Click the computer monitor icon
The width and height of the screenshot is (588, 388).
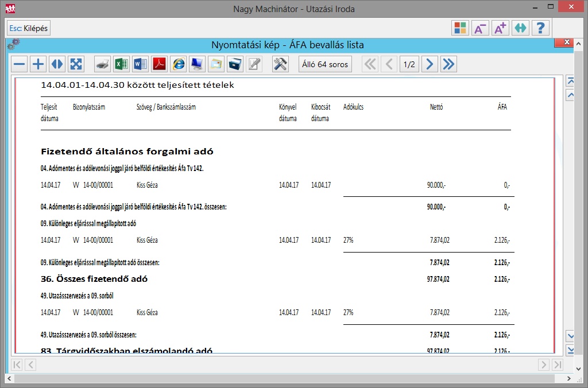click(198, 64)
